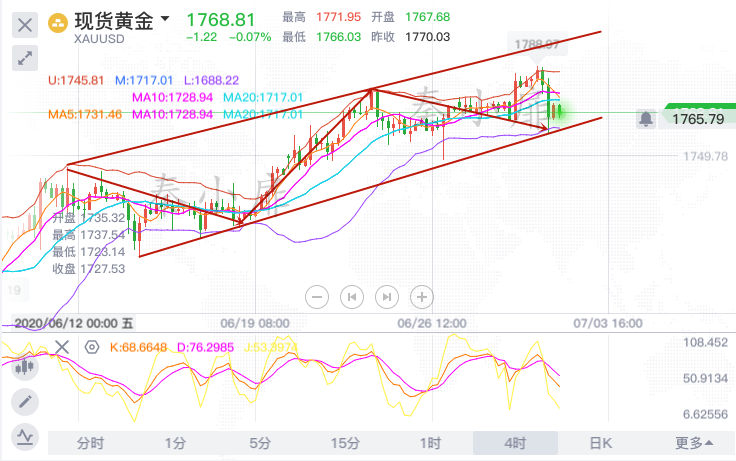Choose the 1时 timeframe tab
The height and width of the screenshot is (461, 736).
[x=430, y=443]
